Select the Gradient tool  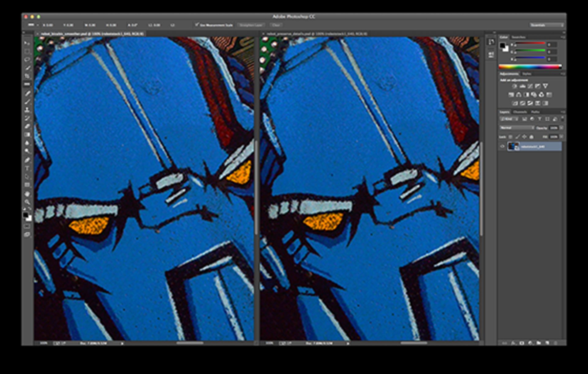(x=27, y=134)
